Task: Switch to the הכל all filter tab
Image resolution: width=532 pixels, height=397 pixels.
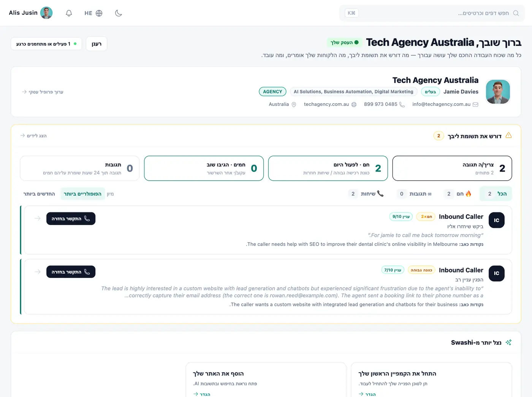Action: tap(496, 194)
